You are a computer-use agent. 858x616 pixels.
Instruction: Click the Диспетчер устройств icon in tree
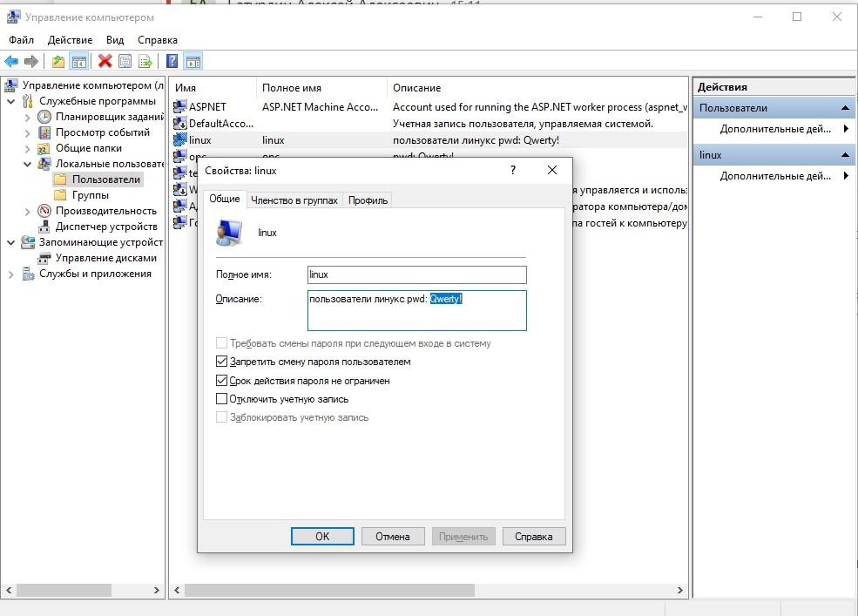[x=45, y=227]
